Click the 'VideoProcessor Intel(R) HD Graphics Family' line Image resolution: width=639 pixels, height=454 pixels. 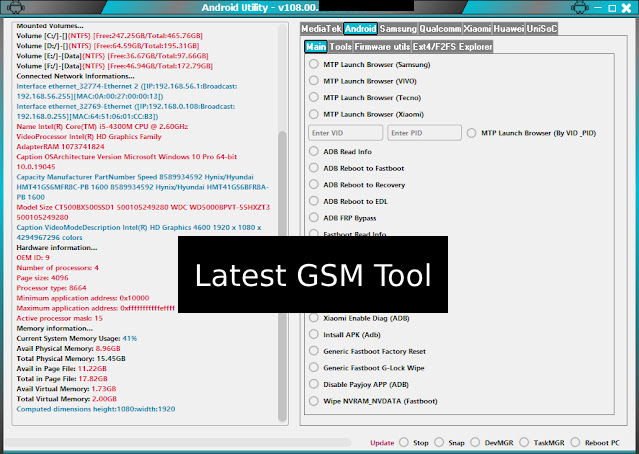(x=89, y=137)
